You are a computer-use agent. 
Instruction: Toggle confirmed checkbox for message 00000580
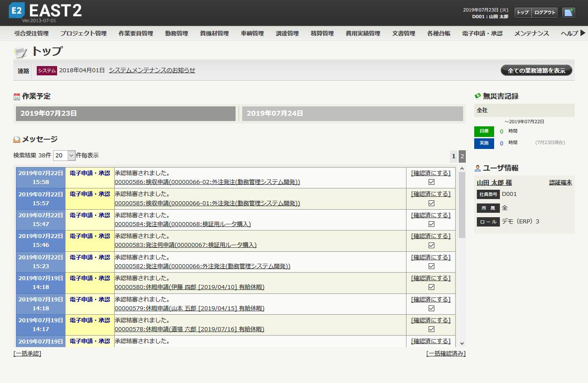coord(431,287)
